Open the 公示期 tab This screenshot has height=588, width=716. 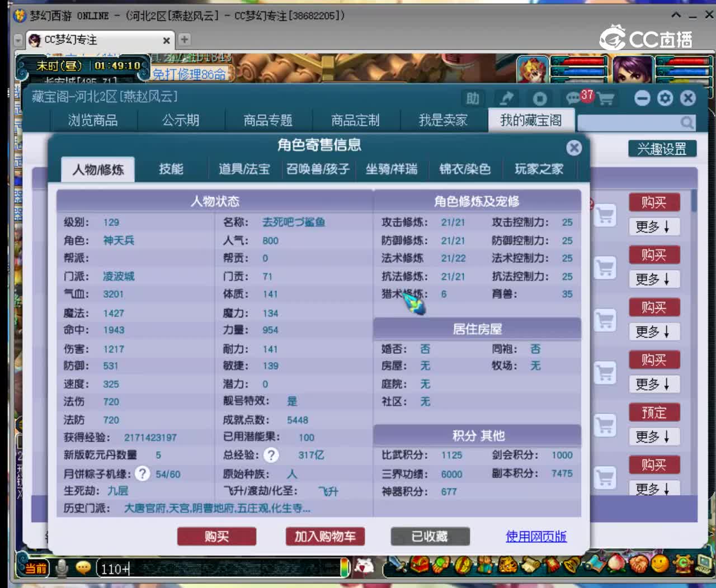181,120
